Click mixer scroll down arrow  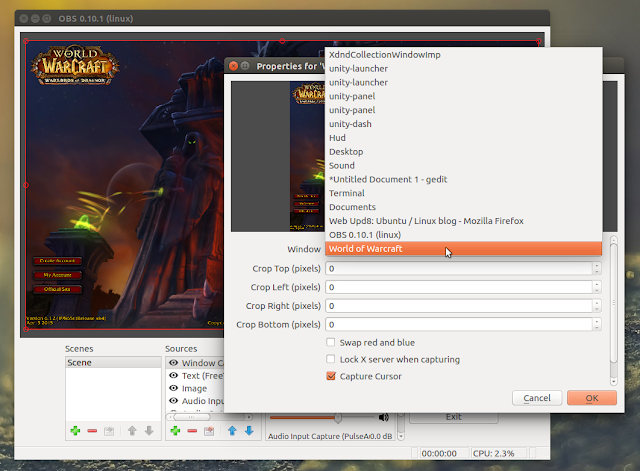click(401, 436)
